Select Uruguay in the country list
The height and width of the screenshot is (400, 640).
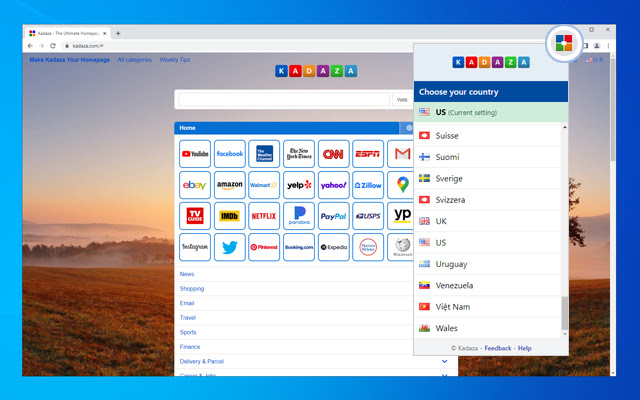(488, 264)
